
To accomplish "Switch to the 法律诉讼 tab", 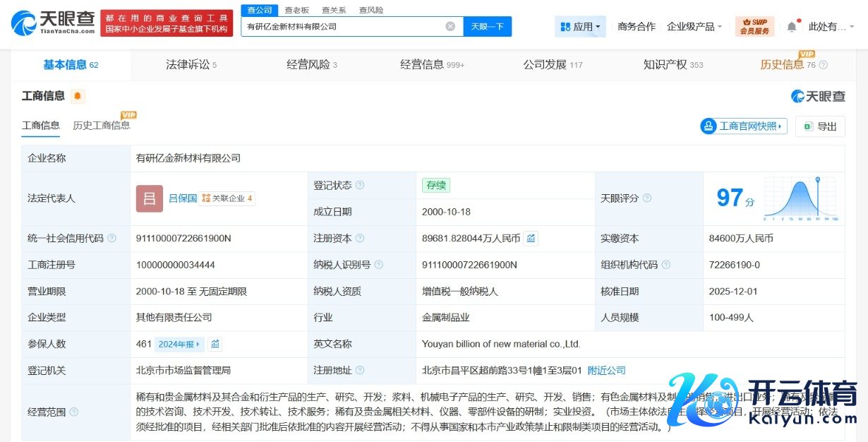I will click(191, 65).
